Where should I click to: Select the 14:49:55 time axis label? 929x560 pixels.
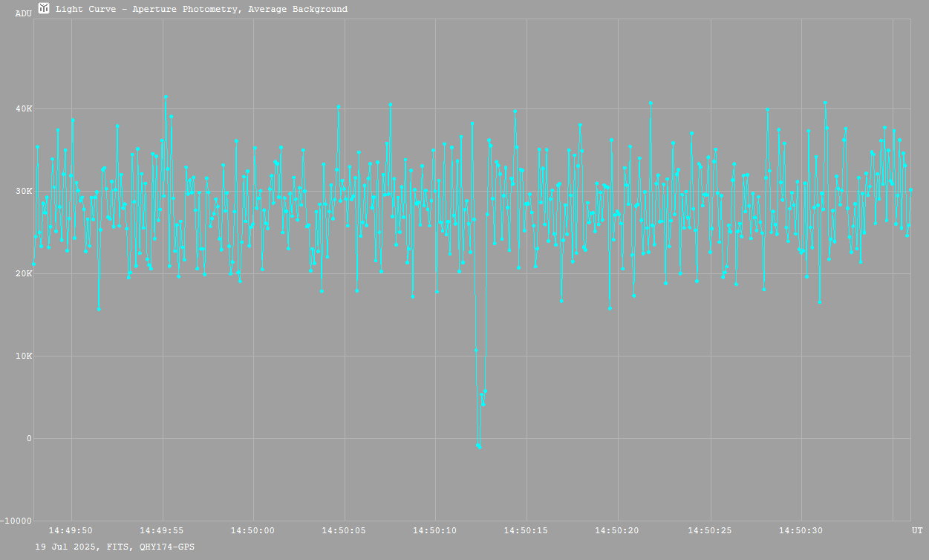[162, 530]
